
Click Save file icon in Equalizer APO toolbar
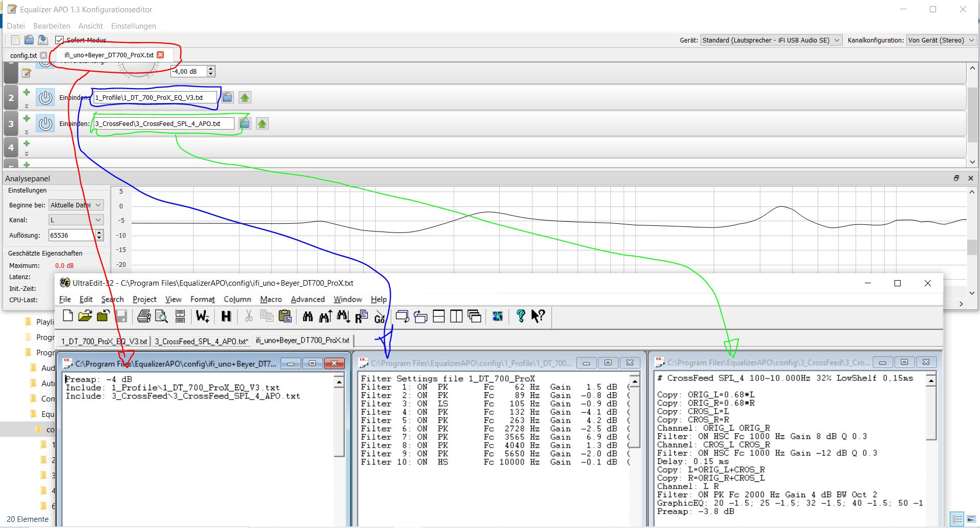pos(43,40)
